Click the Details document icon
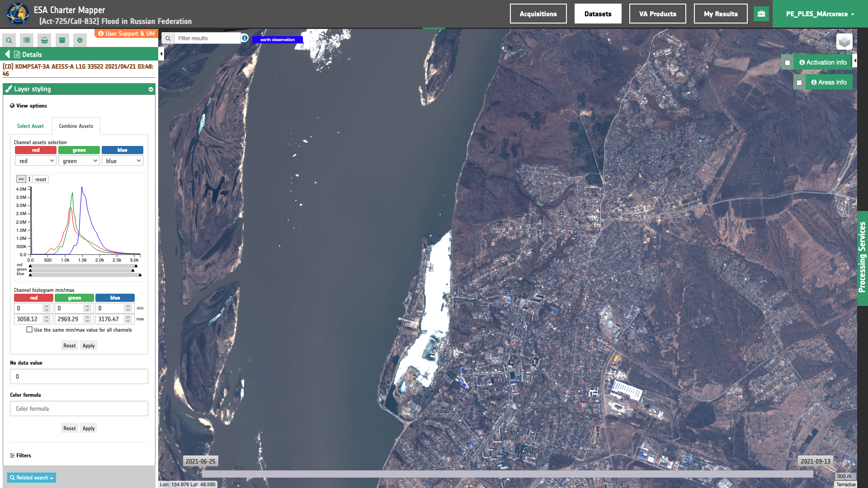The height and width of the screenshot is (488, 868). 17,55
